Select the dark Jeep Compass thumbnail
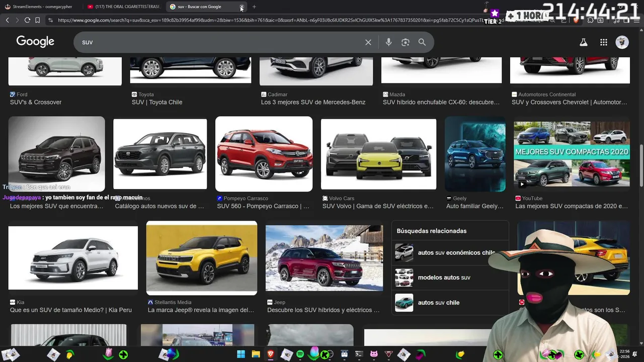 56,154
